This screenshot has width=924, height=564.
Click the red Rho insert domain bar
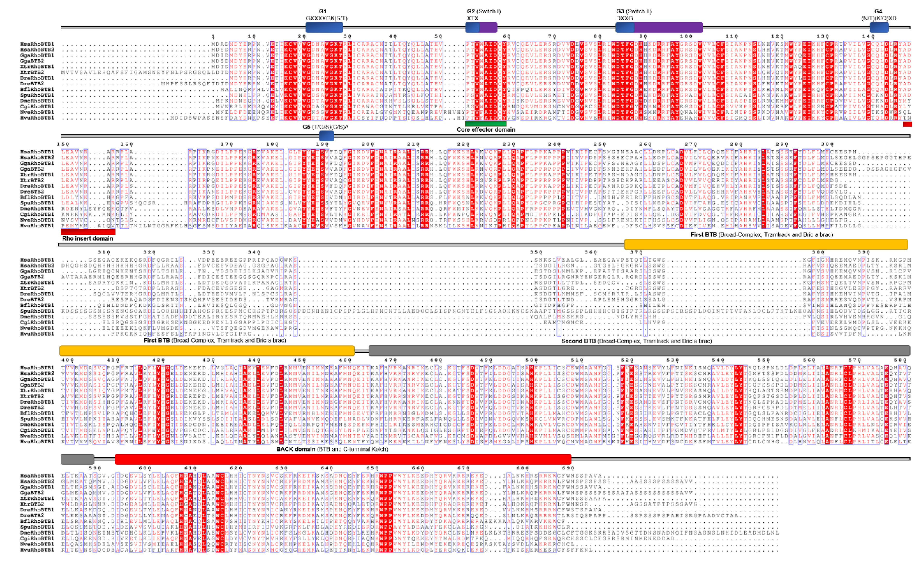[88, 232]
